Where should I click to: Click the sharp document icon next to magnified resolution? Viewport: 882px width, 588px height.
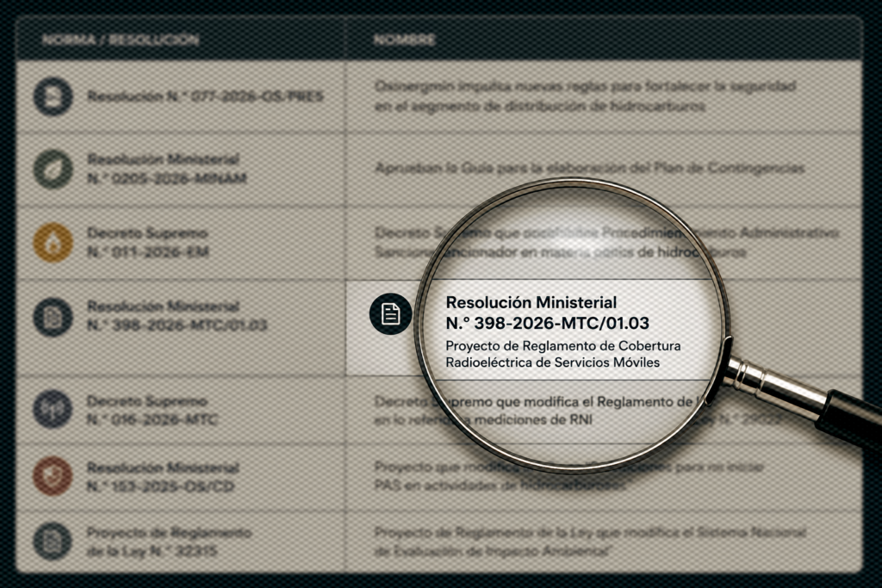coord(390,313)
